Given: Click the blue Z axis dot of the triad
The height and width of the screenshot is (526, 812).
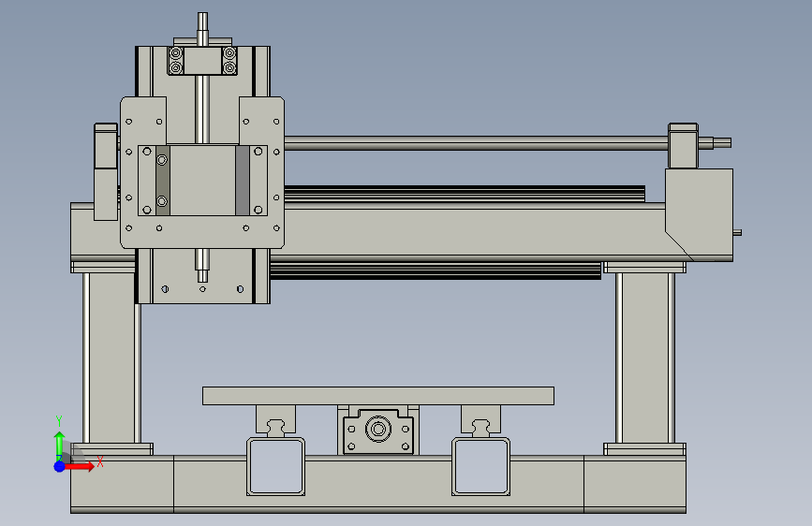Looking at the screenshot, I should click(x=60, y=466).
